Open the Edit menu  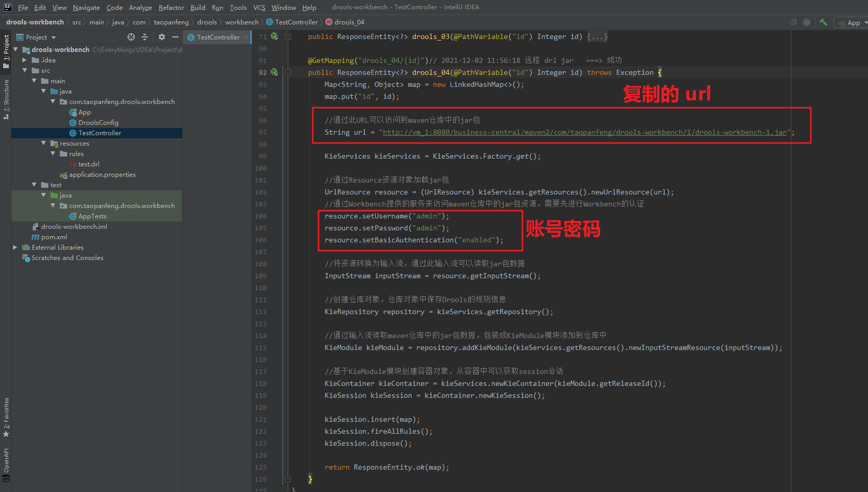click(40, 7)
